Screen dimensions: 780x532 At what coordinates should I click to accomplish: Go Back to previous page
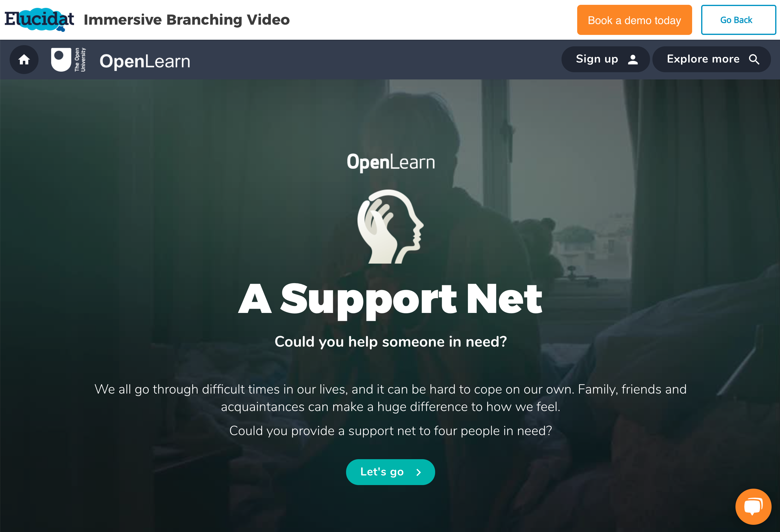point(738,20)
